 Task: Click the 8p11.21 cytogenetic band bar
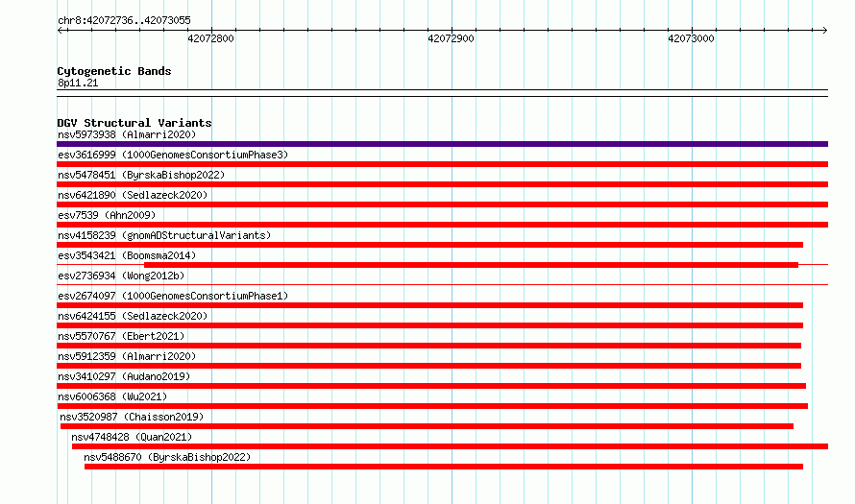(x=442, y=93)
